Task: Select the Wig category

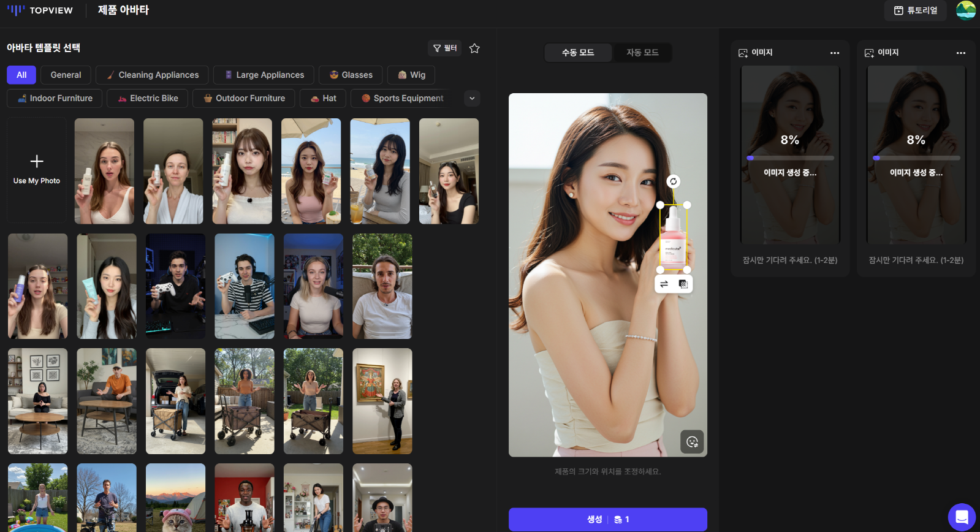Action: (x=411, y=75)
